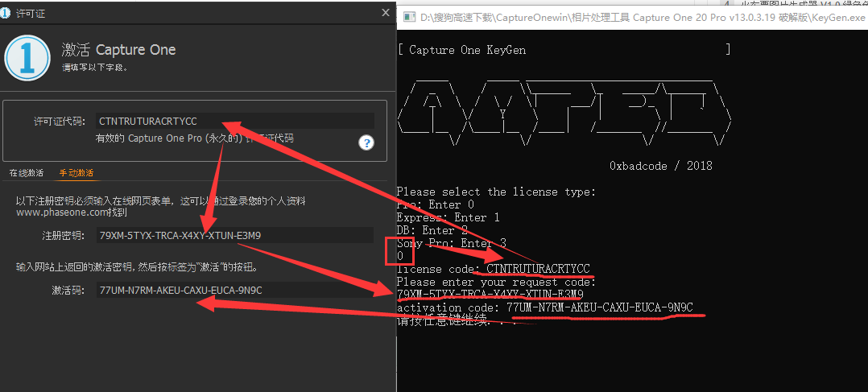868x392 pixels.
Task: Click the '0xbadcode / 2018' console text
Action: point(660,166)
